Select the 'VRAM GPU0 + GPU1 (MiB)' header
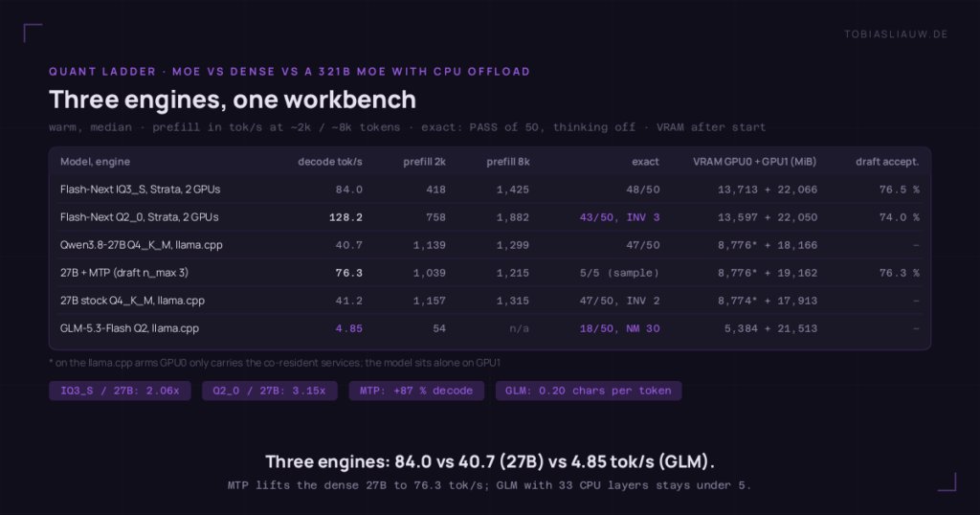 (x=755, y=162)
